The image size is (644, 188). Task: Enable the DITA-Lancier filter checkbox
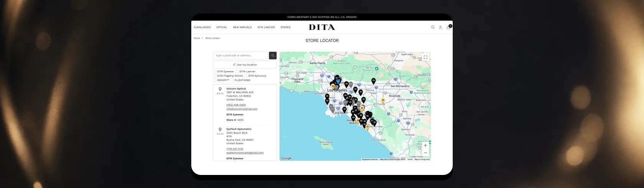[237, 71]
